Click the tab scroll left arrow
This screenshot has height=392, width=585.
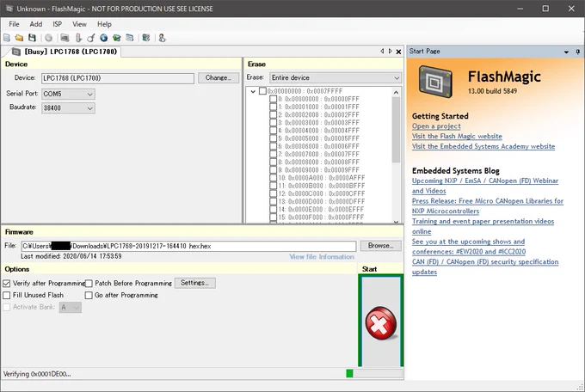tap(382, 51)
